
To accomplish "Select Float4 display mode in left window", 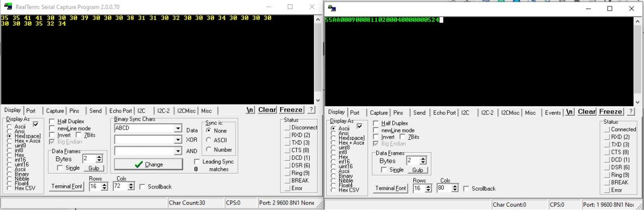I will pyautogui.click(x=18, y=183).
